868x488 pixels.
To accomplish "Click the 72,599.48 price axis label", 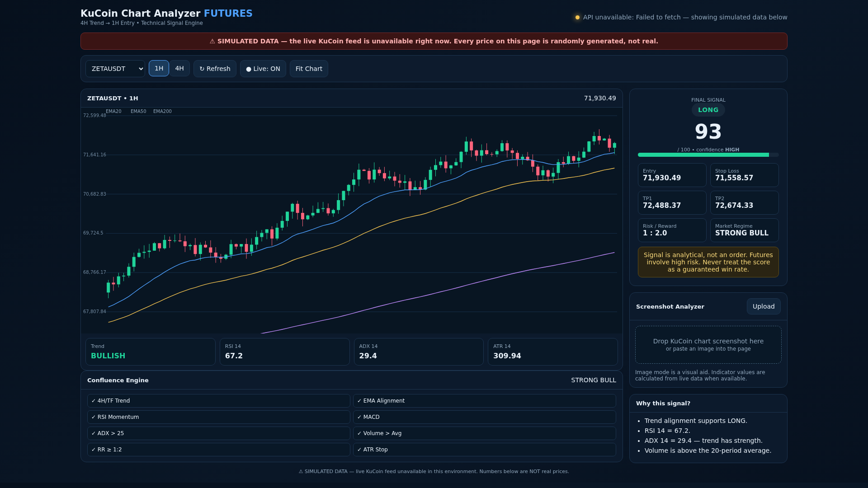I will tap(94, 116).
